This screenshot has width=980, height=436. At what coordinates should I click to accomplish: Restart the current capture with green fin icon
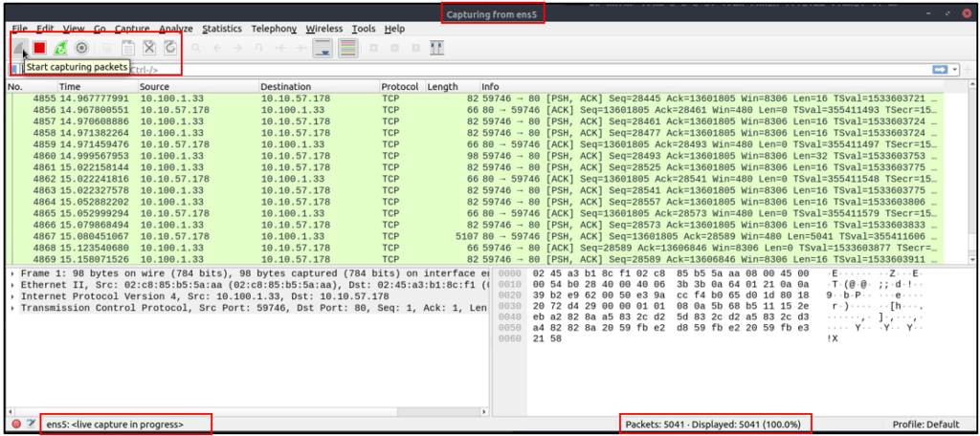click(x=60, y=48)
